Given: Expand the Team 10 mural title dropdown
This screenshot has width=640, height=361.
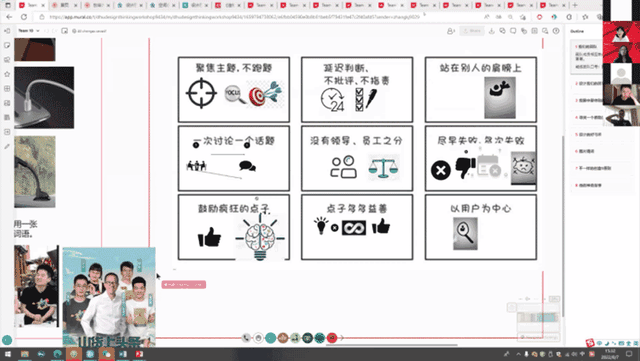Looking at the screenshot, I should [x=29, y=31].
